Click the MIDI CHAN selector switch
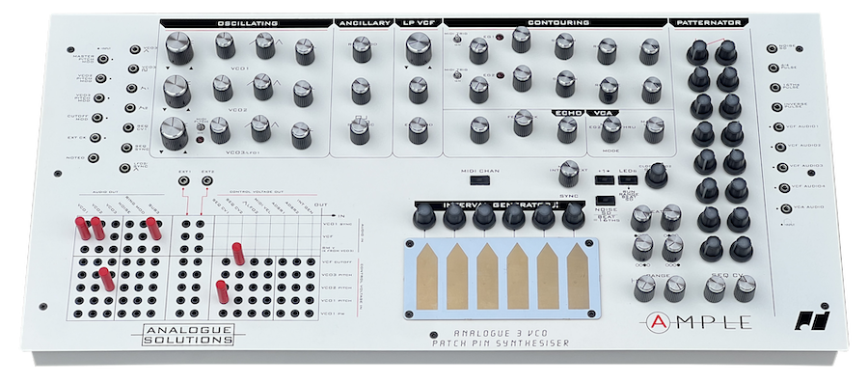Screen dimensions: 868x383 pyautogui.click(x=479, y=179)
